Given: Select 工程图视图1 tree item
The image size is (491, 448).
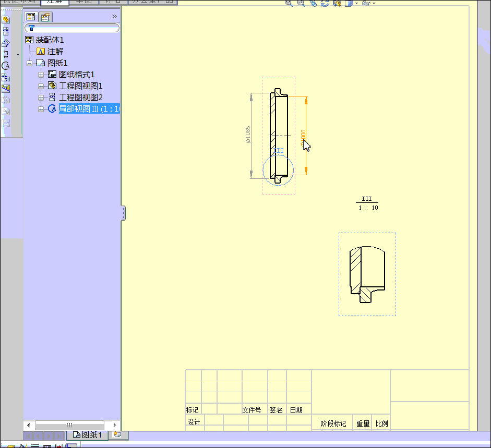Looking at the screenshot, I should pos(75,86).
